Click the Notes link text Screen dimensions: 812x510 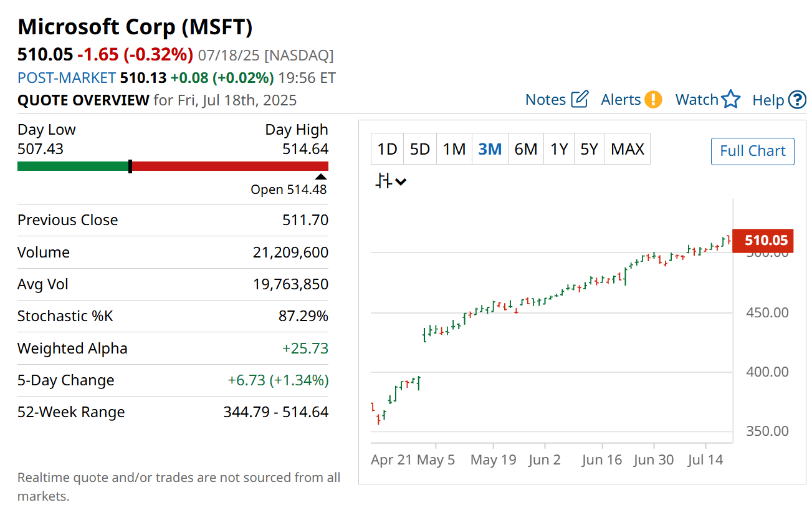tap(545, 100)
